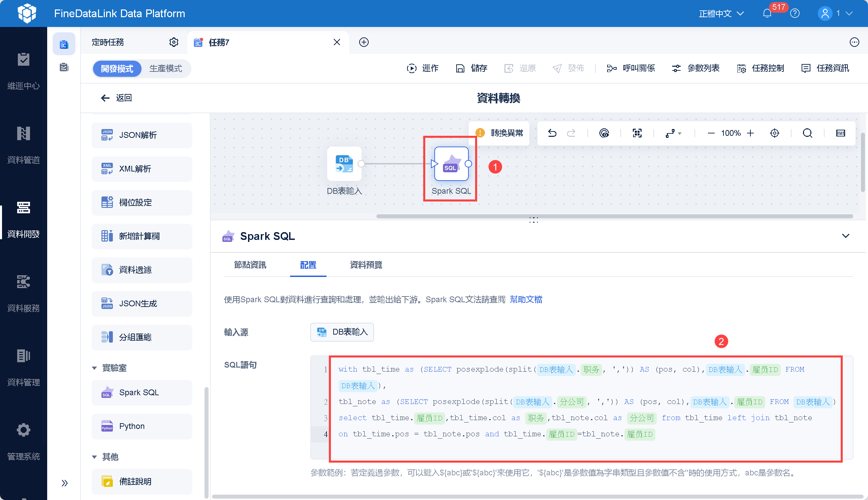This screenshot has height=500, width=868.
Task: Collapse the 其他 section
Action: [x=94, y=457]
